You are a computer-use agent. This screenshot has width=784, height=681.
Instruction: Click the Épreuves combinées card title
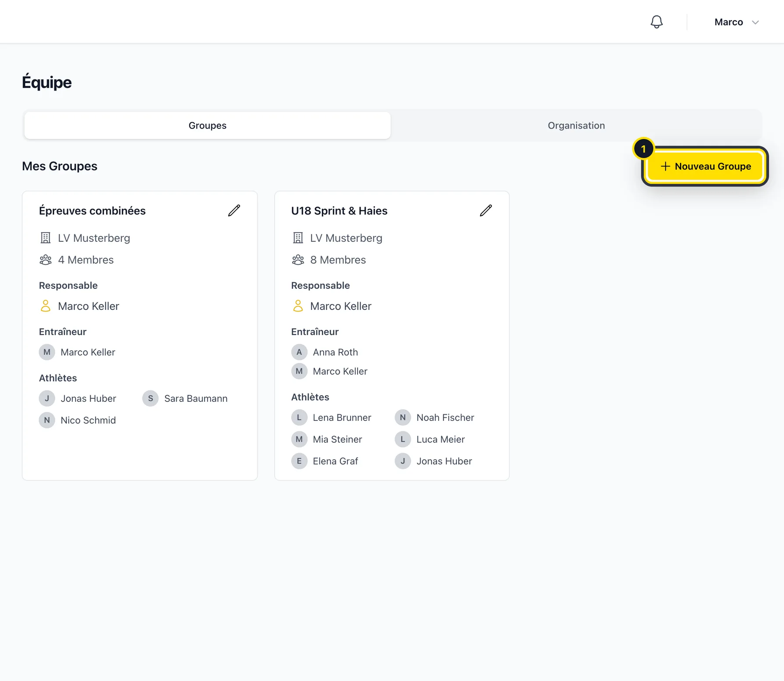click(92, 211)
